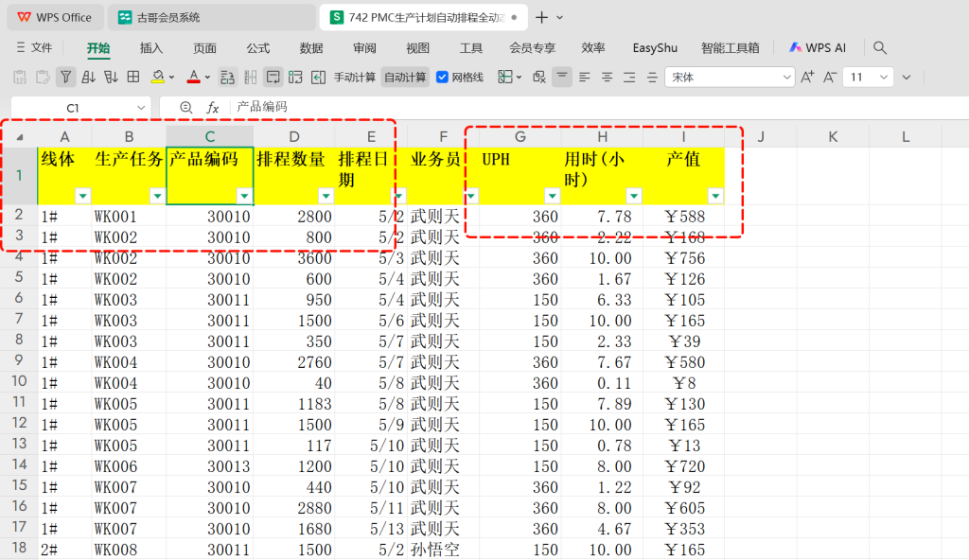Click the search magnifier icon
Image resolution: width=969 pixels, height=560 pixels.
[x=880, y=47]
